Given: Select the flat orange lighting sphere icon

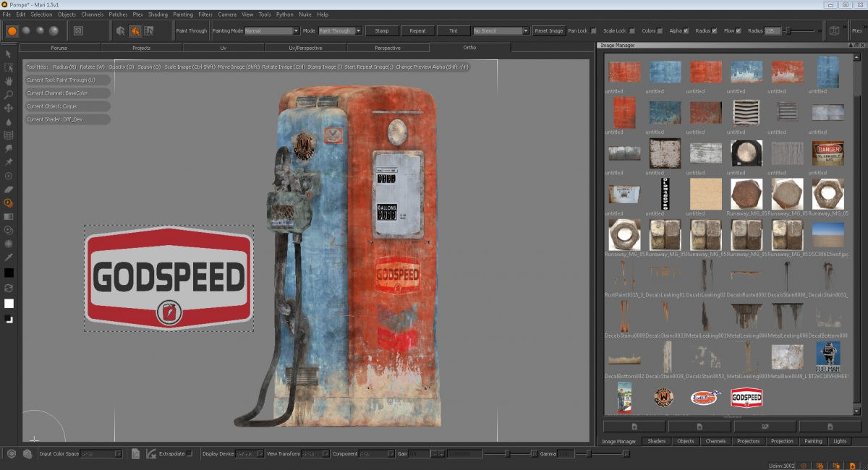Looking at the screenshot, I should pos(12,30).
